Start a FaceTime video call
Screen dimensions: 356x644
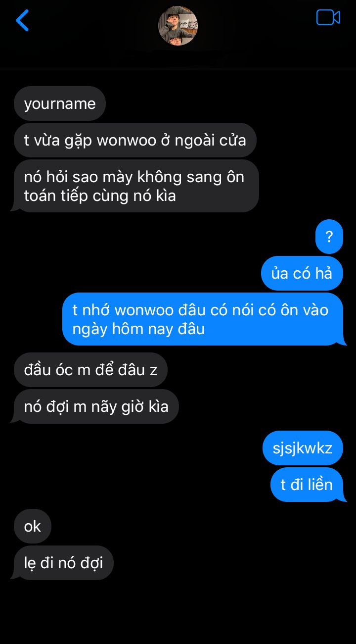click(328, 17)
